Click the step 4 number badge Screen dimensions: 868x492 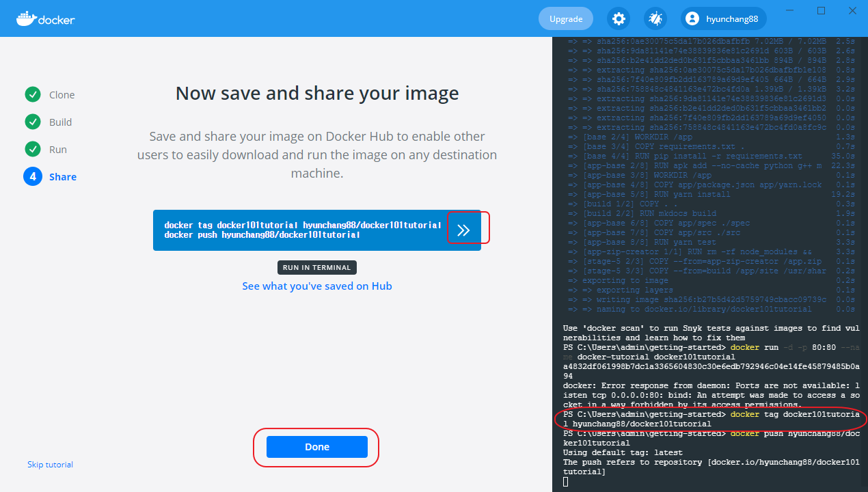pos(32,177)
